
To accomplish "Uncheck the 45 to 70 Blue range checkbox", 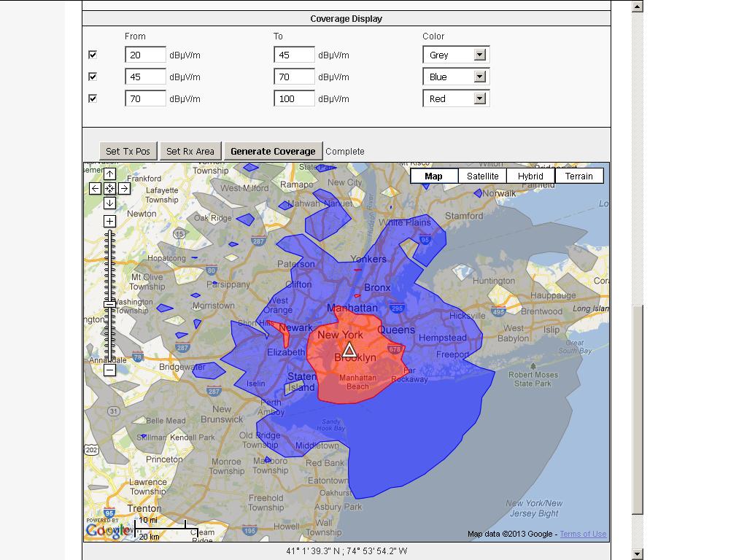I will click(93, 77).
